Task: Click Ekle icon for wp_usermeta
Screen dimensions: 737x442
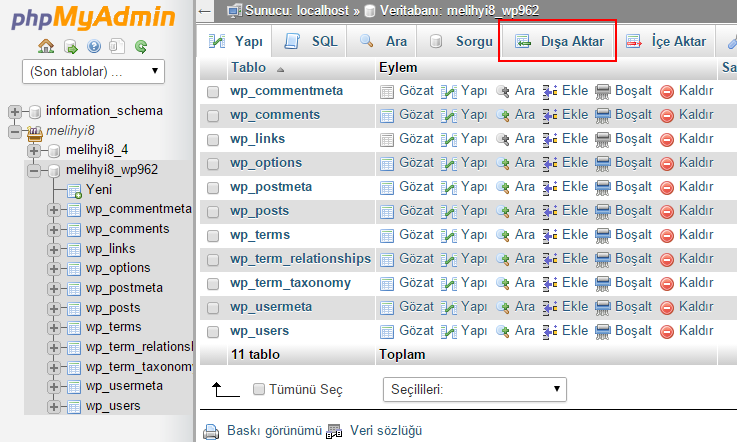Action: 549,308
